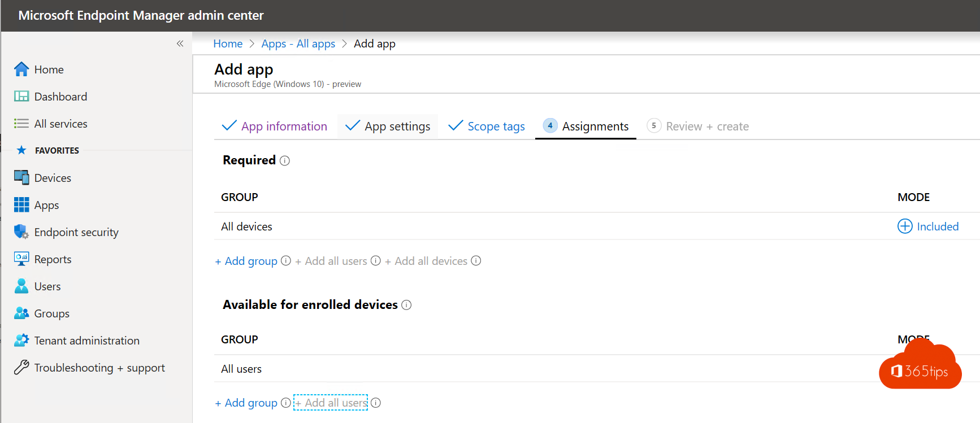
Task: Click info icon beside Available for enrolled devices
Action: (x=406, y=305)
